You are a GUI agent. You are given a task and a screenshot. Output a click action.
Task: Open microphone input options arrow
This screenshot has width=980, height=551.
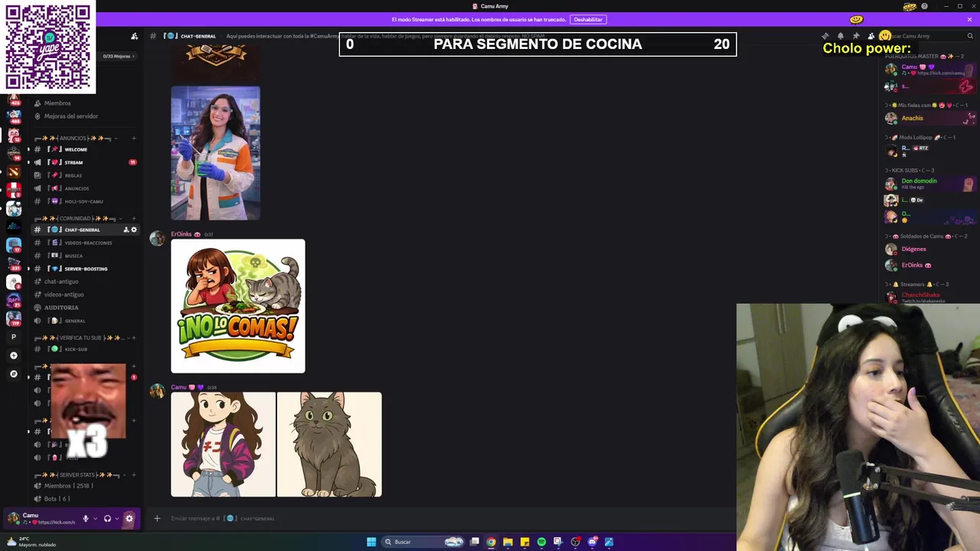point(95,518)
